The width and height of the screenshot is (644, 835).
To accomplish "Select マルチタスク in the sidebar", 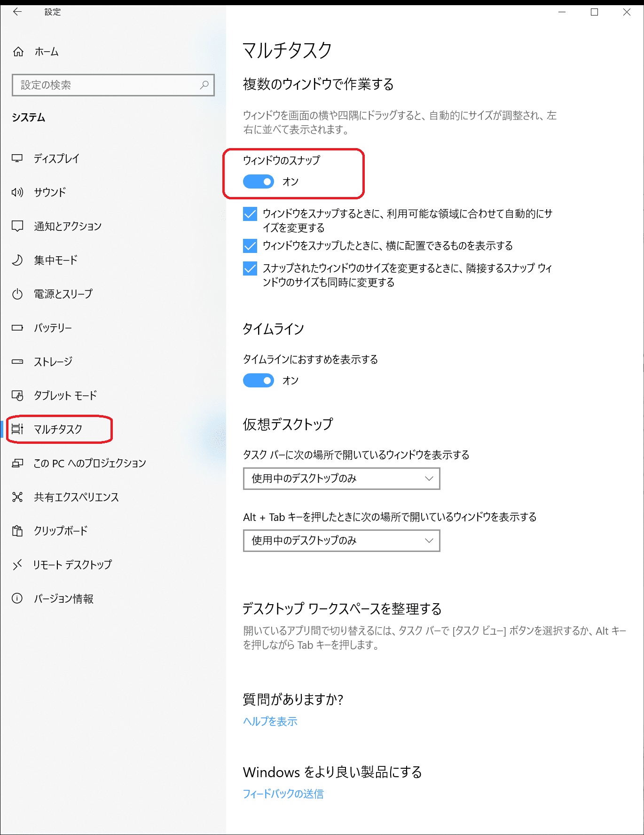I will [x=58, y=429].
